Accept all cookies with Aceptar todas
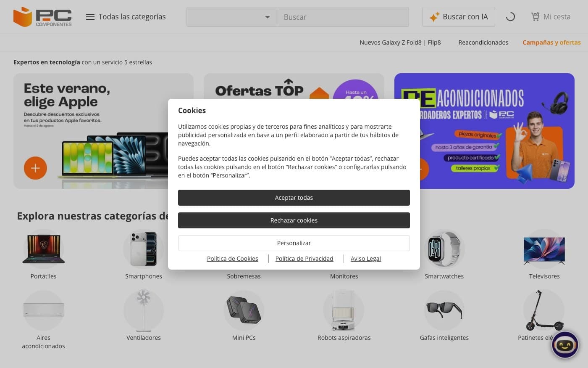This screenshot has width=588, height=368. pos(294,198)
